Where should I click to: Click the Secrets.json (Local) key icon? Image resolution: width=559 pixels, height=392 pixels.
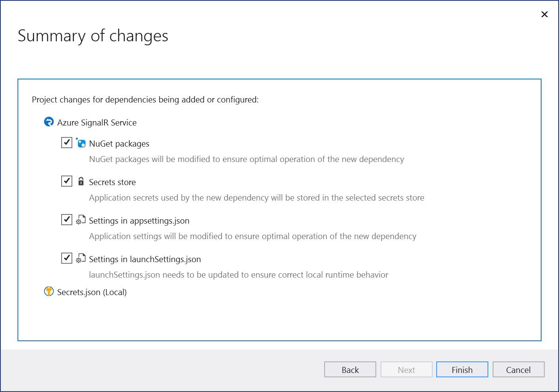(48, 291)
